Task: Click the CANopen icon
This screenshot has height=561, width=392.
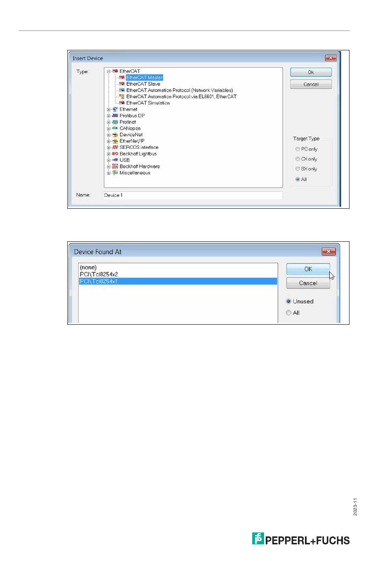Action: pos(115,128)
